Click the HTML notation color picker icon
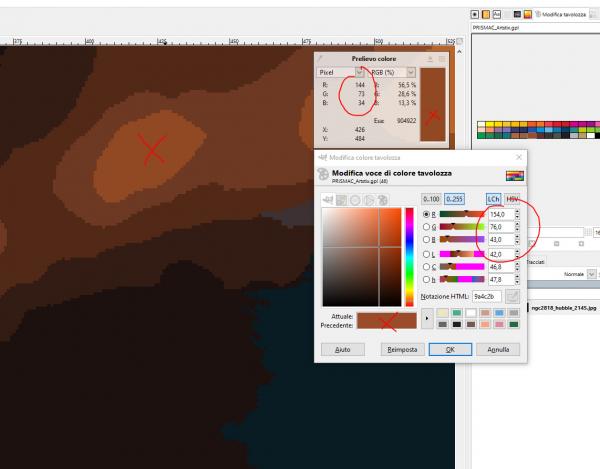This screenshot has width=600, height=469. [x=512, y=296]
